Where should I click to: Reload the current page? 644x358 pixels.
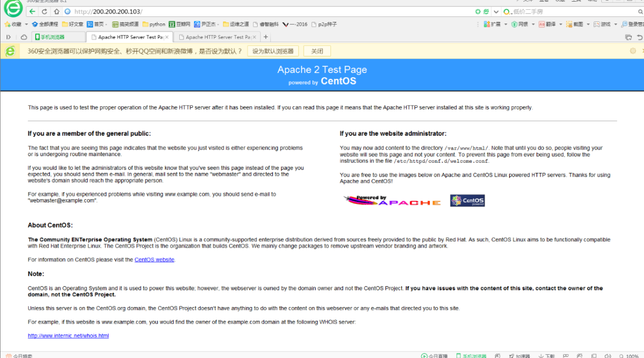pos(44,11)
